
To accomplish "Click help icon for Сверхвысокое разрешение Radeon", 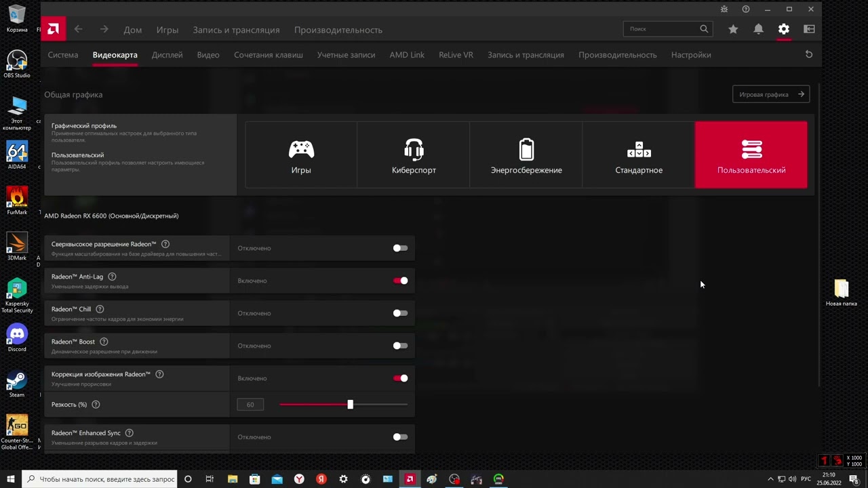I will (165, 244).
